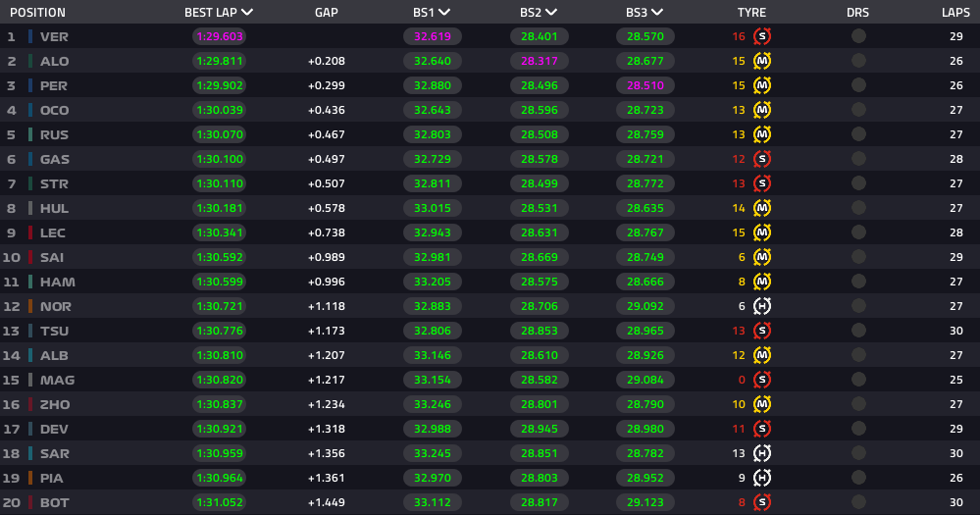Click SAR's hard tyre icon
Screen dimensions: 980x515
(761, 453)
